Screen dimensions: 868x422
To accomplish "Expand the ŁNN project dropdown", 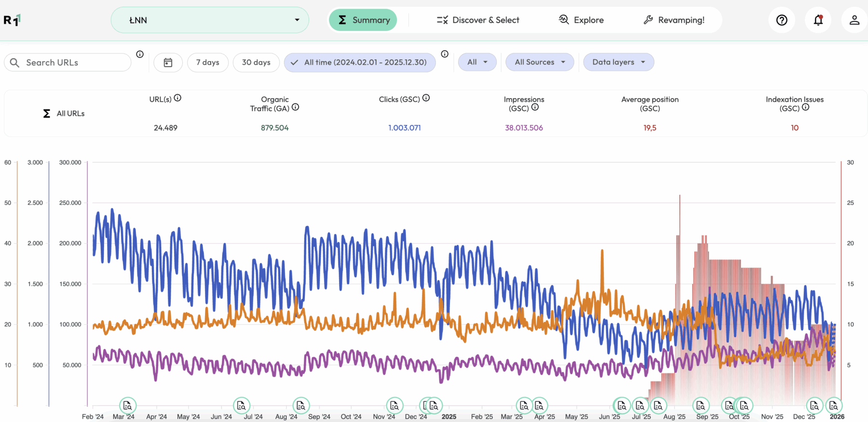I will click(x=210, y=20).
